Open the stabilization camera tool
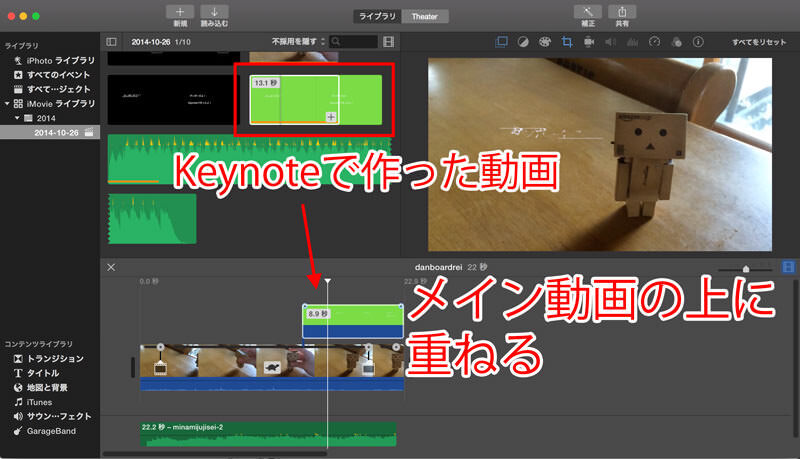 pos(589,42)
